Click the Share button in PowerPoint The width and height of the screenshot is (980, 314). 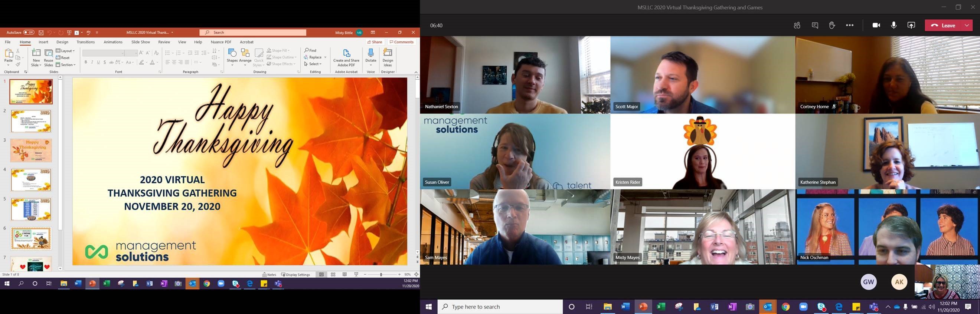coord(375,42)
